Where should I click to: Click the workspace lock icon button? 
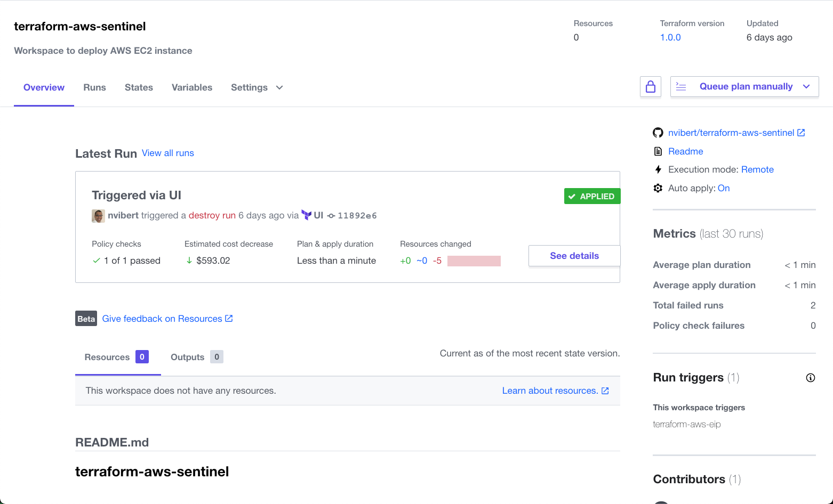(x=650, y=87)
